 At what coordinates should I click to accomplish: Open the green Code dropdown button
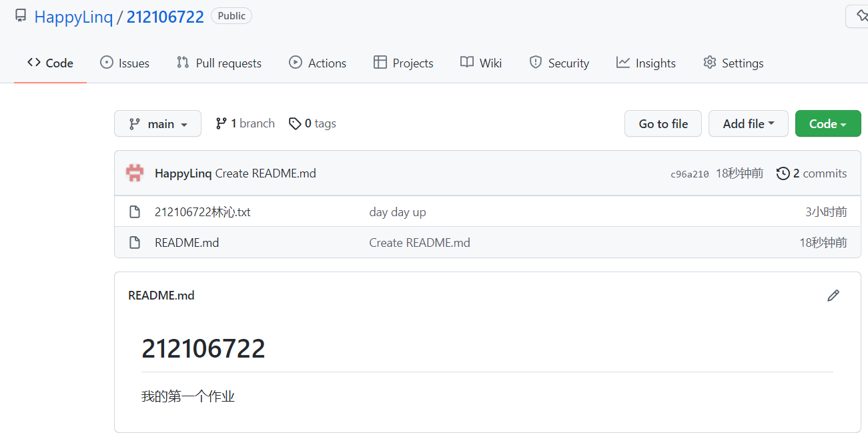(828, 123)
